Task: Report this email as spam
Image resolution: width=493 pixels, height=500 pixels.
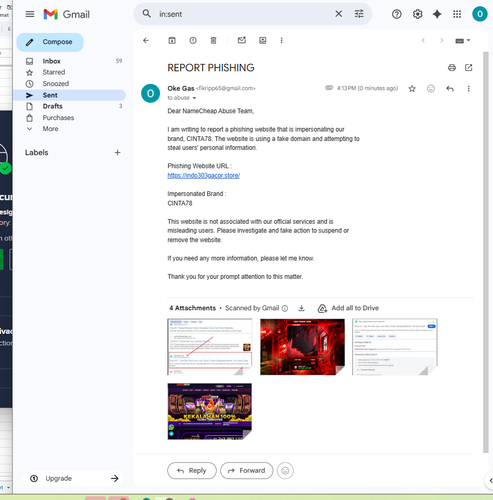Action: point(193,40)
